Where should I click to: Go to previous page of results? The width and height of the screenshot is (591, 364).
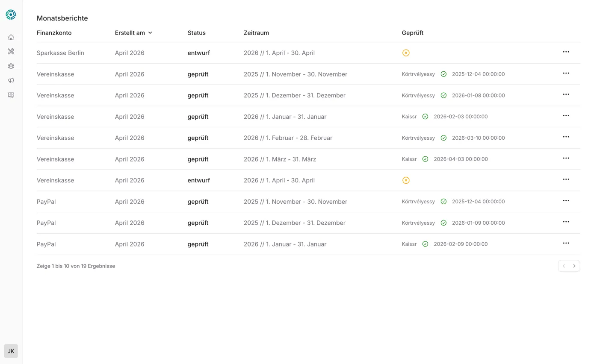coord(564,266)
